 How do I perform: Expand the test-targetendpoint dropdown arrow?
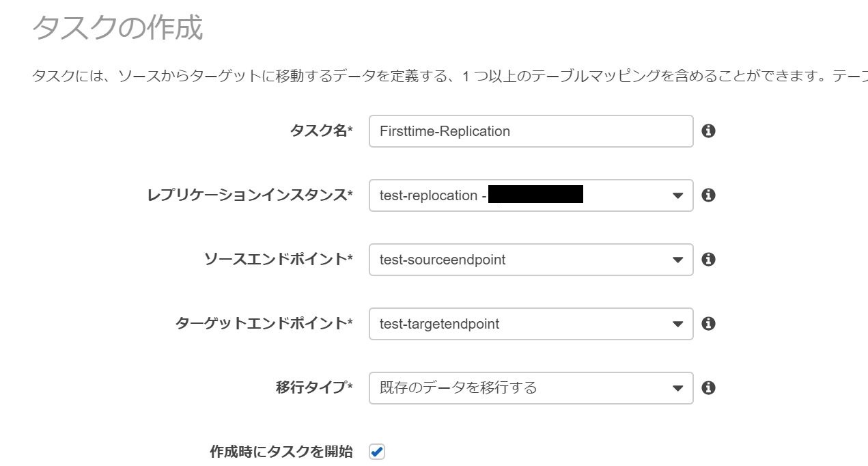[677, 324]
